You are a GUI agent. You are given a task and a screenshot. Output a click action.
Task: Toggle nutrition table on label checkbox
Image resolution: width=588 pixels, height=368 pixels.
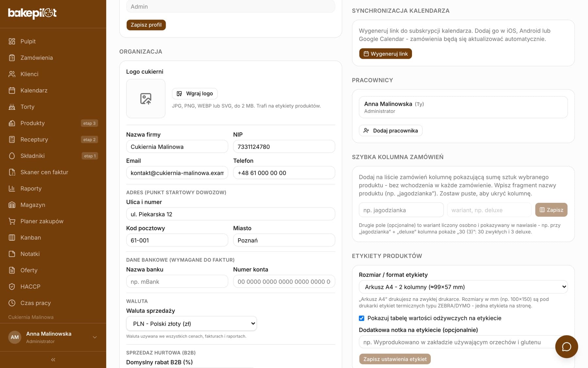coord(362,318)
